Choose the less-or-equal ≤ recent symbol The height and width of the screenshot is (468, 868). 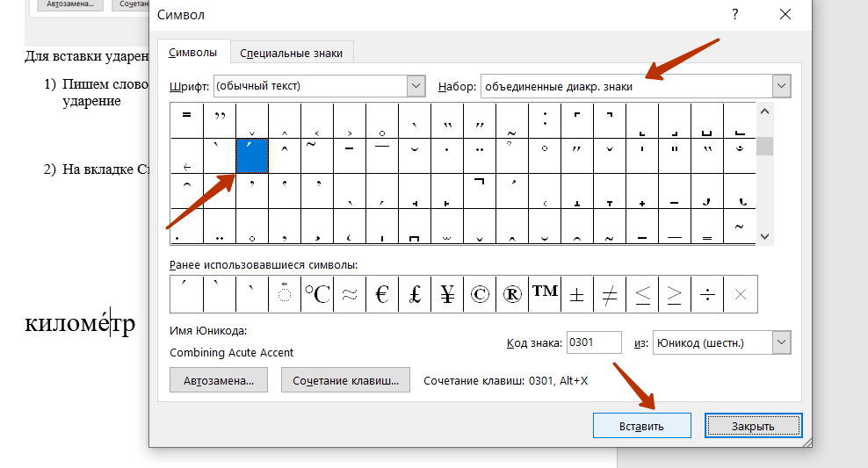pyautogui.click(x=642, y=294)
